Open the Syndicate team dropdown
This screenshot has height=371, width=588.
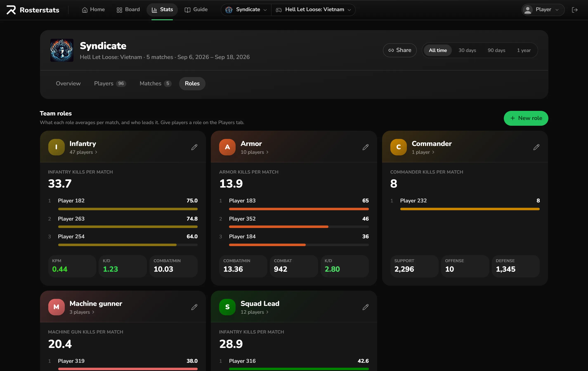pyautogui.click(x=246, y=9)
